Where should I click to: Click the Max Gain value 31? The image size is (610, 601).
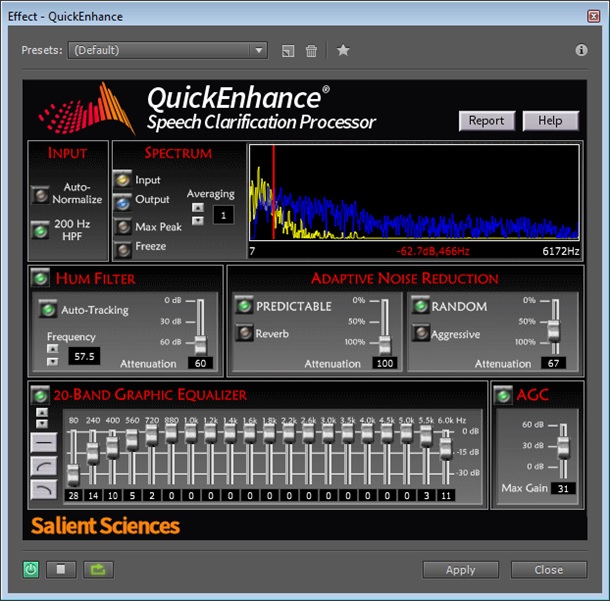(563, 488)
